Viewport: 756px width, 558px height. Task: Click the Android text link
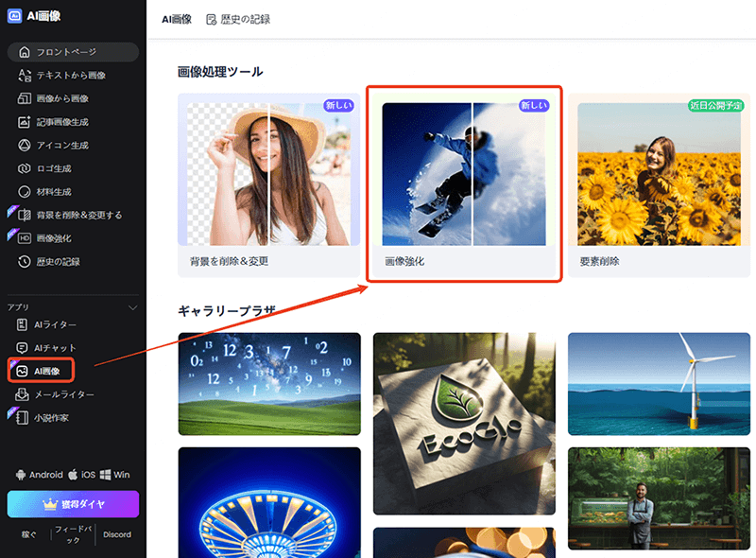click(x=45, y=475)
